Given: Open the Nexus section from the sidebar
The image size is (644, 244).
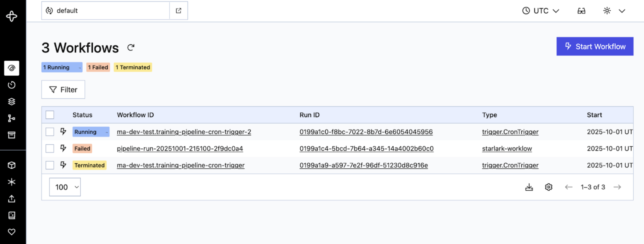Looking at the screenshot, I should (x=12, y=118).
